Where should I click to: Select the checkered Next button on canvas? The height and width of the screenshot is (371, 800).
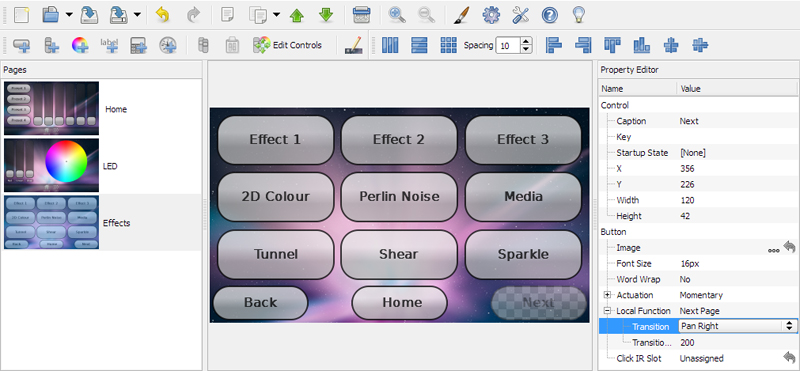click(538, 303)
